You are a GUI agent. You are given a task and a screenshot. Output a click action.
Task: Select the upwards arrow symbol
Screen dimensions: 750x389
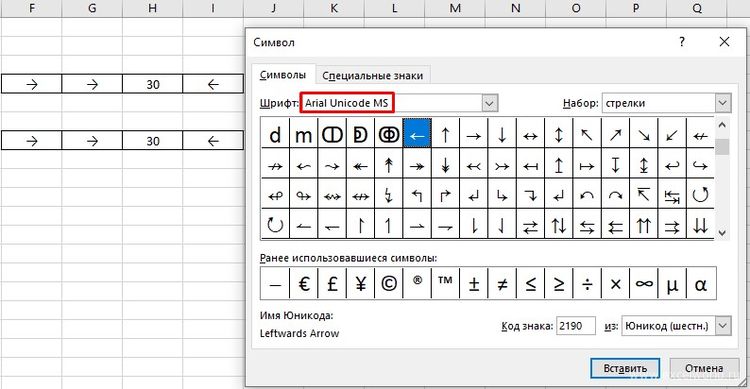445,133
